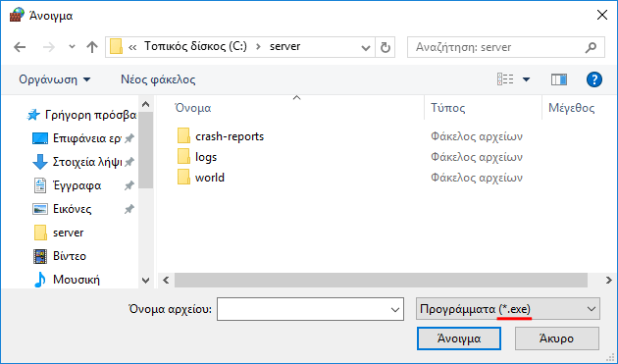This screenshot has height=364, width=618.
Task: Refresh the server folder view
Action: (x=386, y=47)
